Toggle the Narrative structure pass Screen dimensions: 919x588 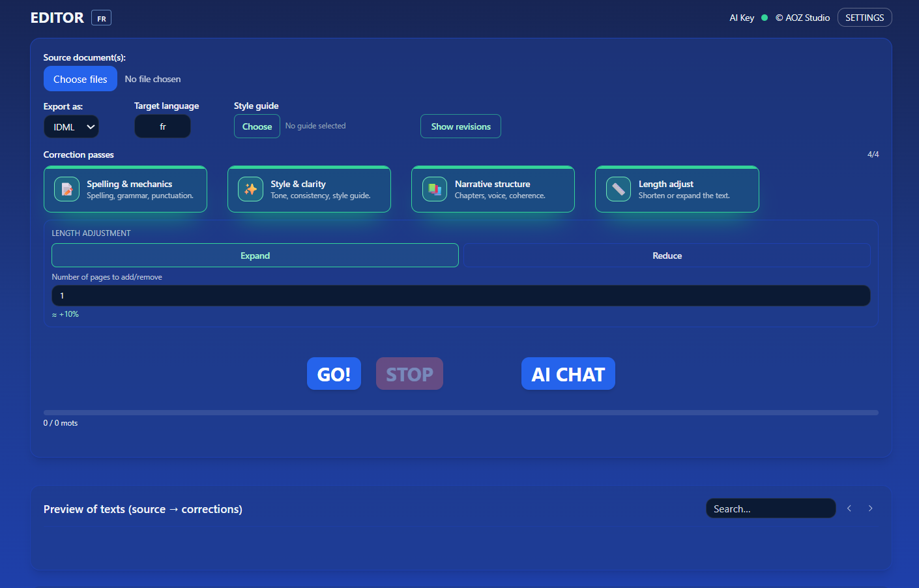pos(493,189)
